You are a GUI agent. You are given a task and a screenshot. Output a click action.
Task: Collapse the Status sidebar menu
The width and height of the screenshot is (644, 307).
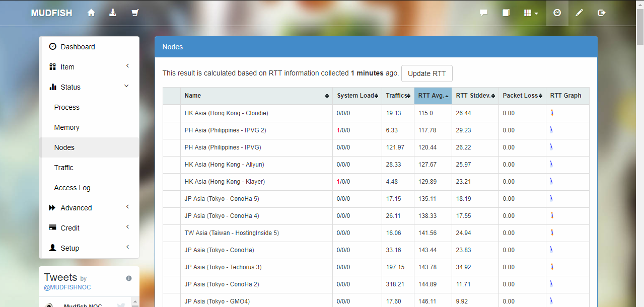(89, 87)
